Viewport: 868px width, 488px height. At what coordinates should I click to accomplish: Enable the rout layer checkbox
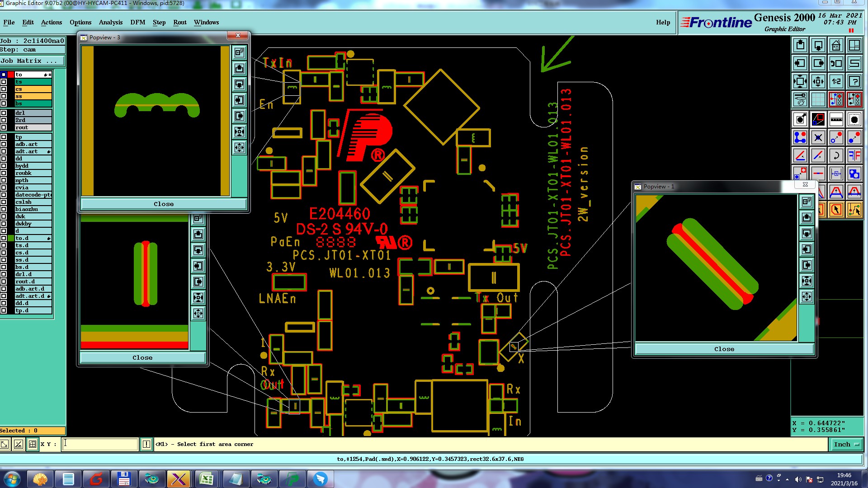[x=4, y=127]
